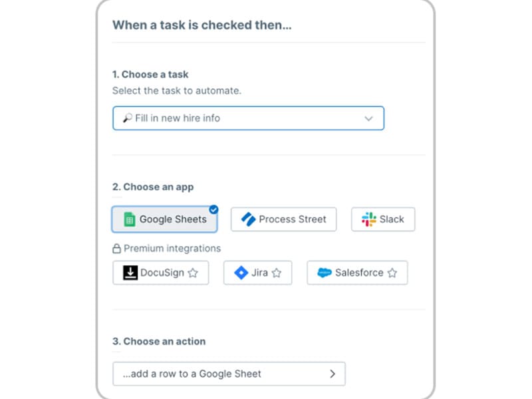Click the Google Sheets green icon
Image resolution: width=532 pixels, height=399 pixels.
pos(128,219)
